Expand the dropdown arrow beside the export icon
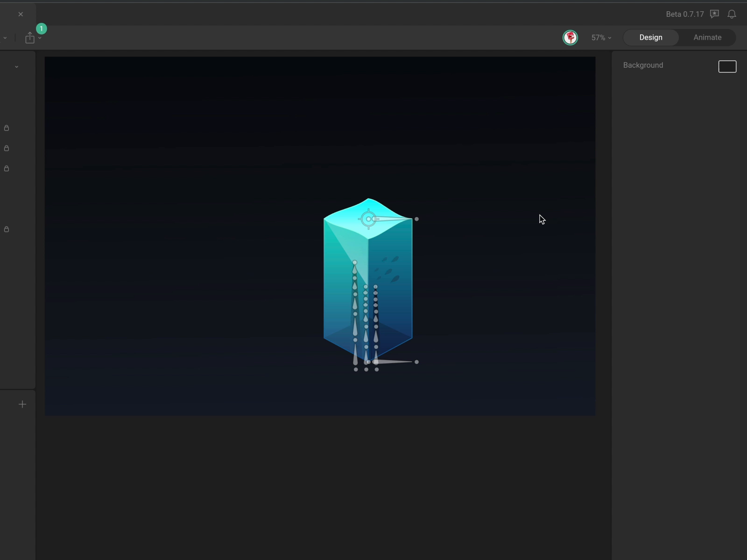 coord(40,38)
